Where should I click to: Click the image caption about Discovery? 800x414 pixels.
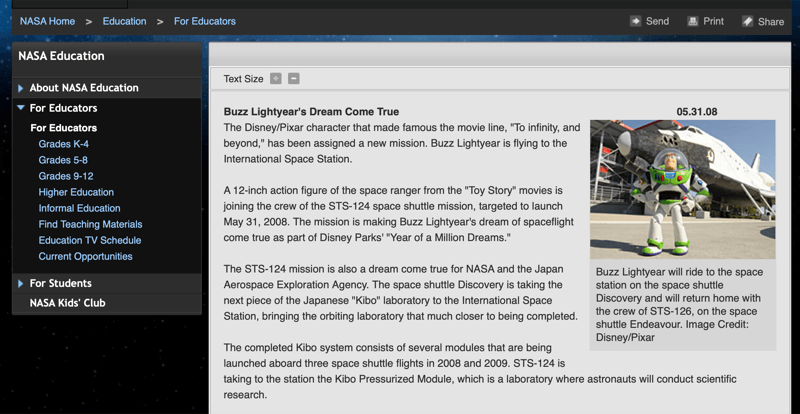(x=680, y=305)
